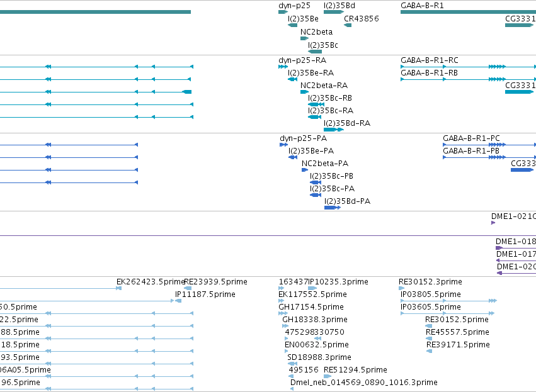Viewport: 536px width, 392px height.
Task: Click the EK117552.5prime EST label
Action: click(x=313, y=294)
